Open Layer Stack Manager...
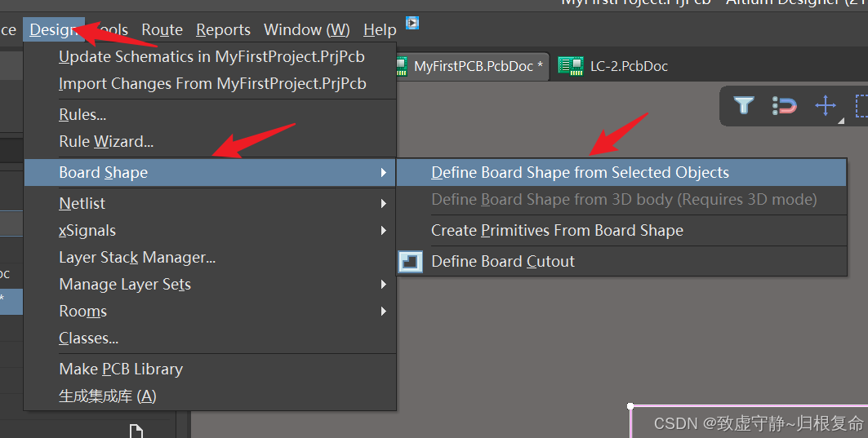This screenshot has height=438, width=868. point(211,258)
